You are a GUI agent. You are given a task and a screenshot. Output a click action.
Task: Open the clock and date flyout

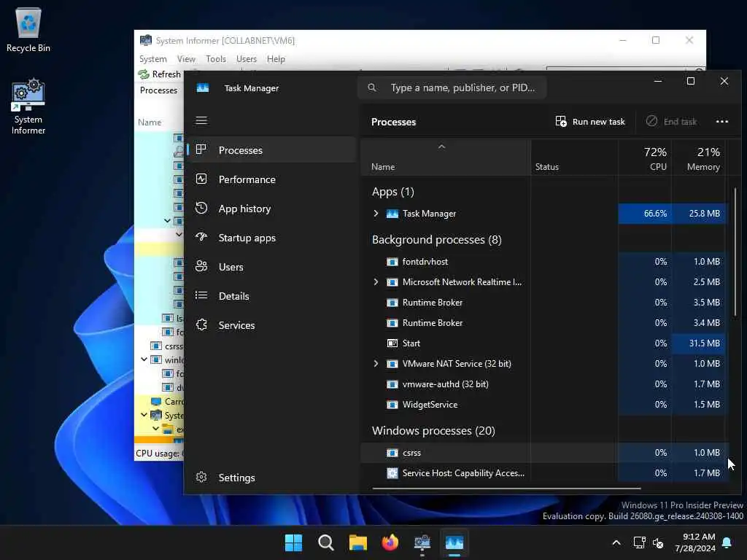695,542
